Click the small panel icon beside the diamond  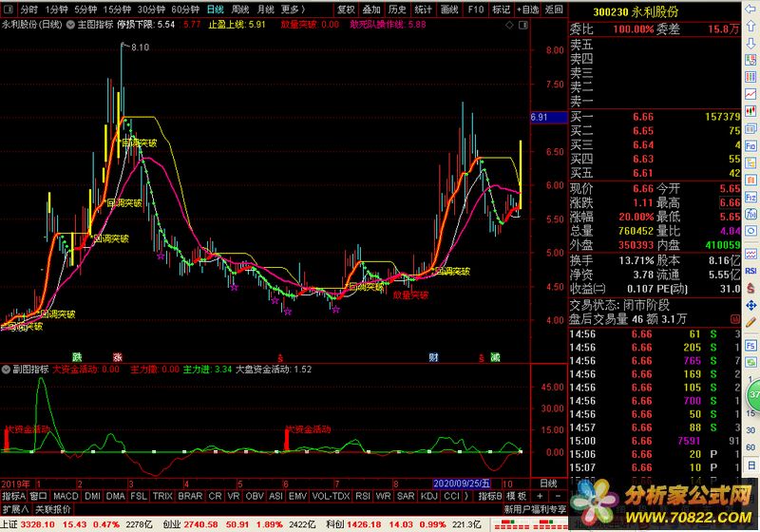(x=523, y=25)
